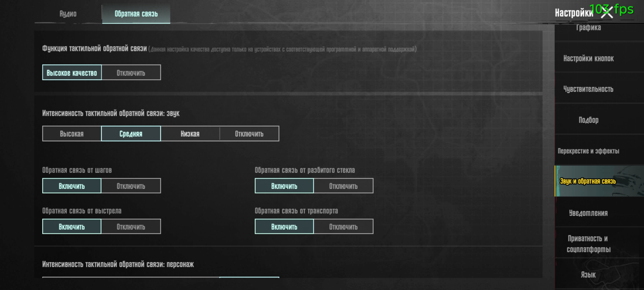Open Приватность и соцплатформы section
The image size is (644, 290).
[588, 244]
